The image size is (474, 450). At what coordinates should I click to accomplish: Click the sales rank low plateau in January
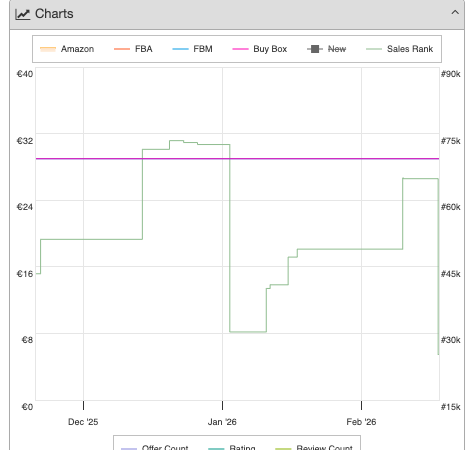[x=248, y=332]
